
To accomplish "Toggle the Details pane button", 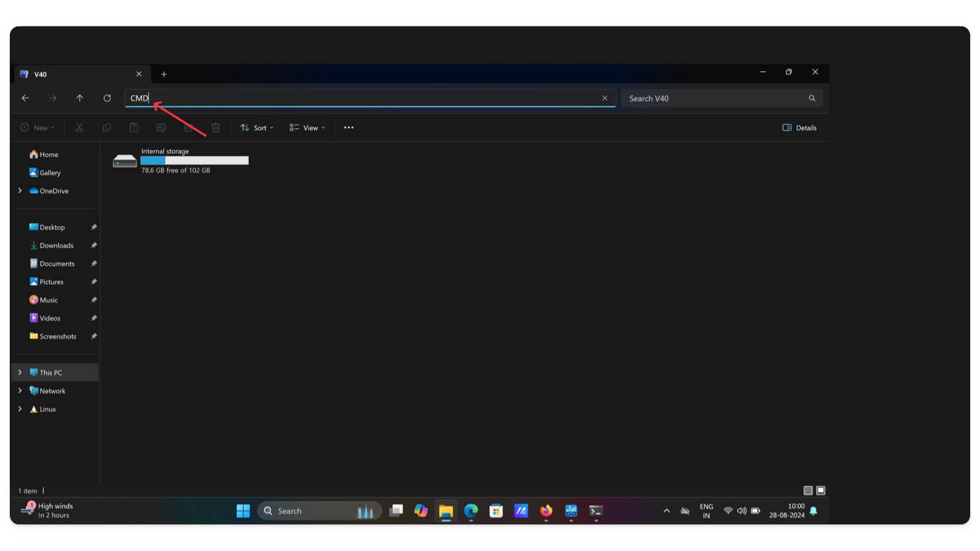I will [x=799, y=127].
